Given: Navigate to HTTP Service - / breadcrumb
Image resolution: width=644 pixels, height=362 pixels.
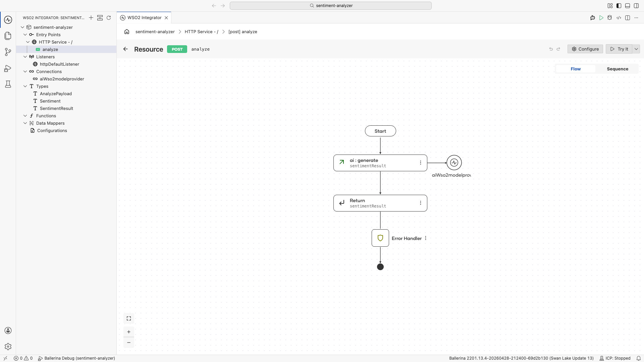Looking at the screenshot, I should 201,32.
